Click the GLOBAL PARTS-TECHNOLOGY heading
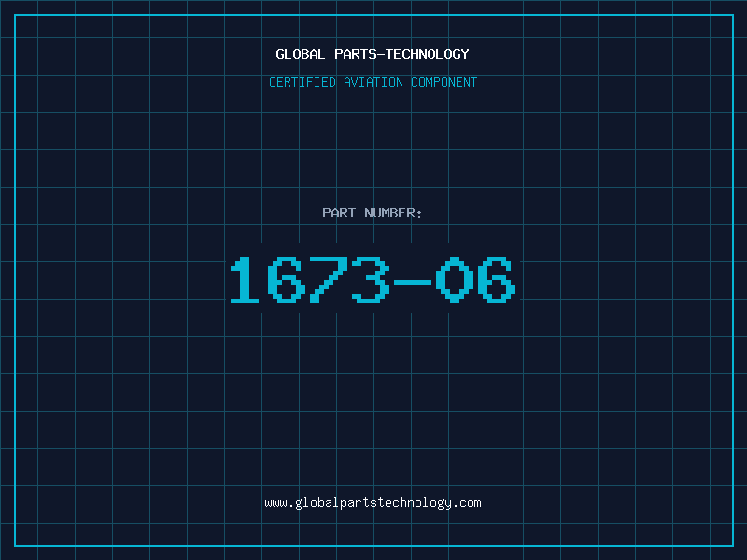This screenshot has width=747, height=560. pyautogui.click(x=373, y=54)
